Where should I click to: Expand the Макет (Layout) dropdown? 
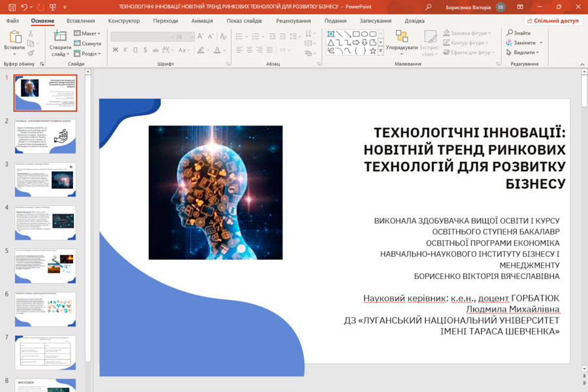tap(88, 33)
